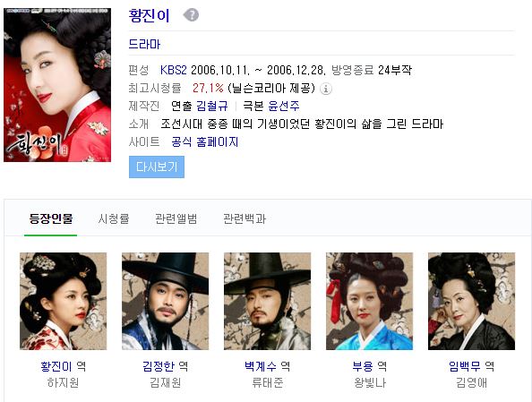Image resolution: width=532 pixels, height=402 pixels.
Task: Switch to the 시청률 tab
Action: pos(114,218)
